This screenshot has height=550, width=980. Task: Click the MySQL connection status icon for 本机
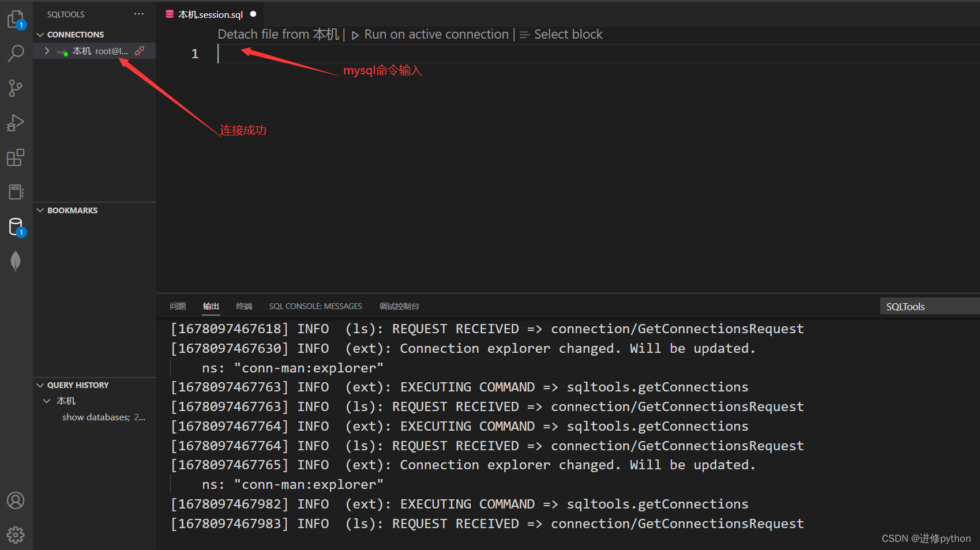coord(63,51)
